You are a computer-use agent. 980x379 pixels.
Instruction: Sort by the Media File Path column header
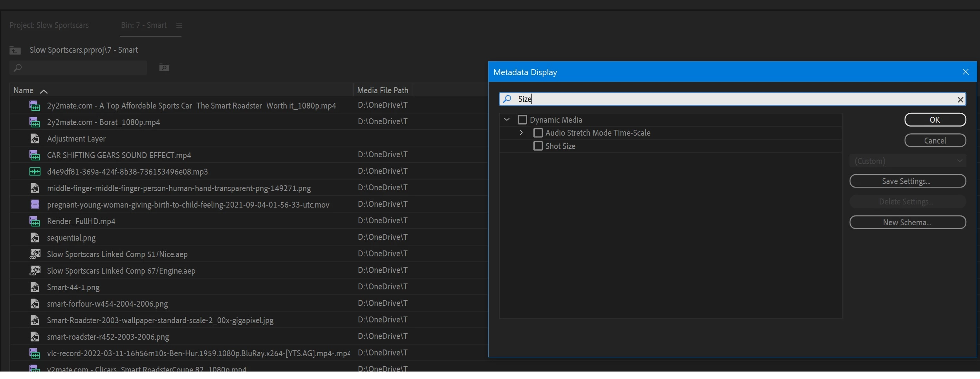coord(383,90)
